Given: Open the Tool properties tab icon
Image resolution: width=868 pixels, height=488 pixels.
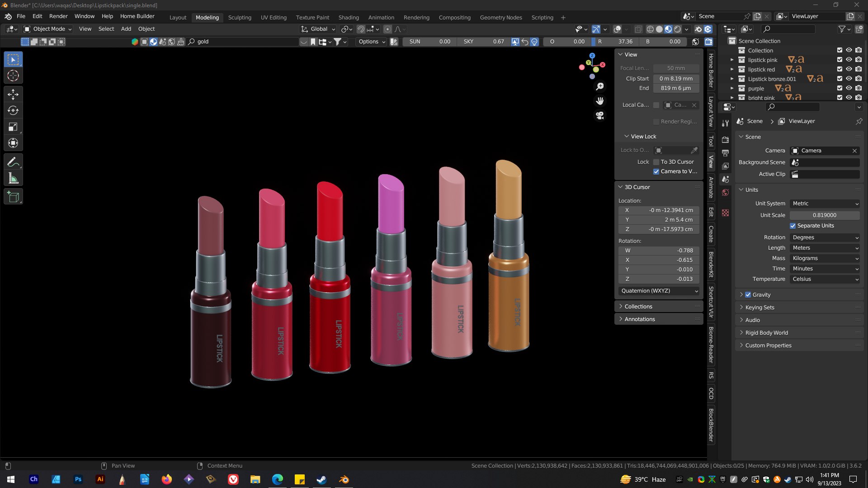Looking at the screenshot, I should coord(725,123).
